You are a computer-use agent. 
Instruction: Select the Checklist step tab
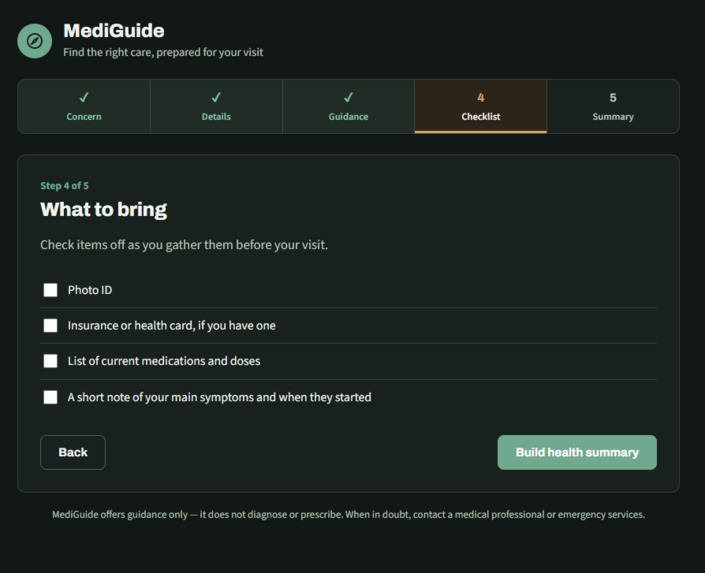(481, 107)
